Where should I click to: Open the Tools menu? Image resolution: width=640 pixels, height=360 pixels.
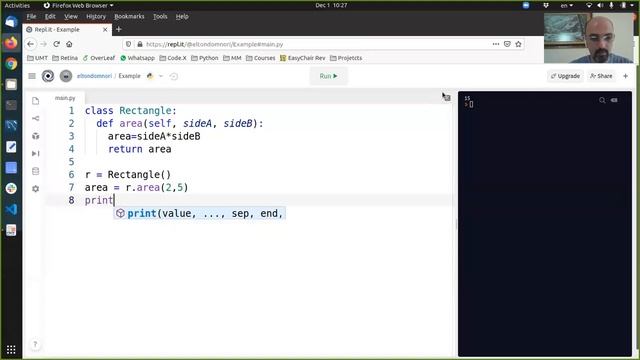click(x=160, y=16)
